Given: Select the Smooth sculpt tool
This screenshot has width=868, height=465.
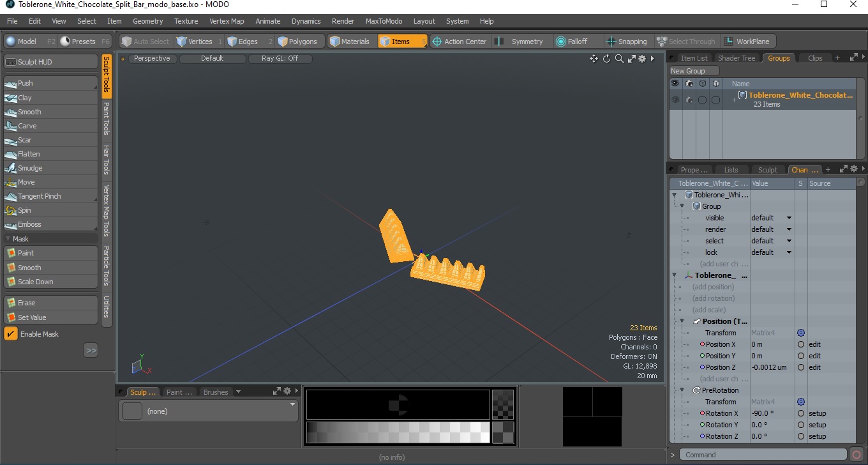Looking at the screenshot, I should [50, 112].
